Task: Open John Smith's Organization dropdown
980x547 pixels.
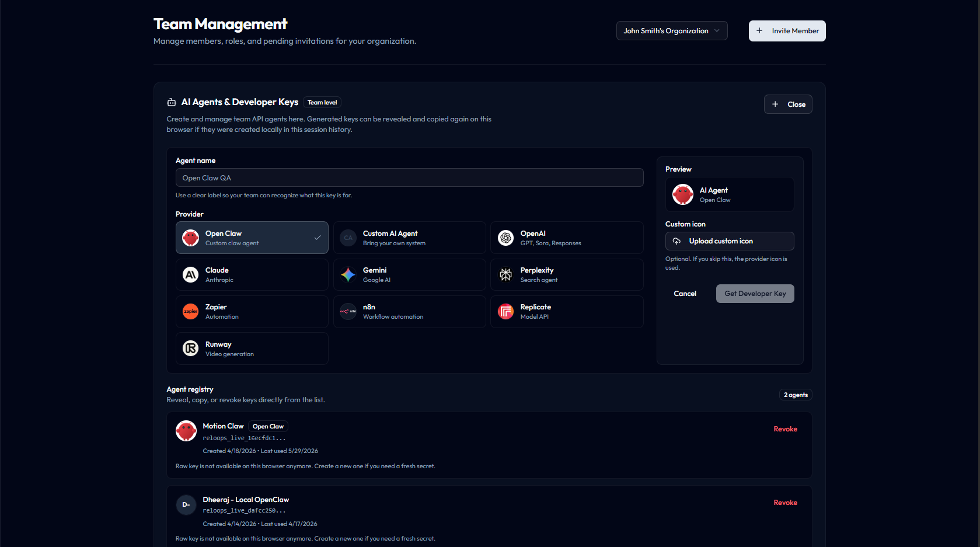Action: (672, 31)
